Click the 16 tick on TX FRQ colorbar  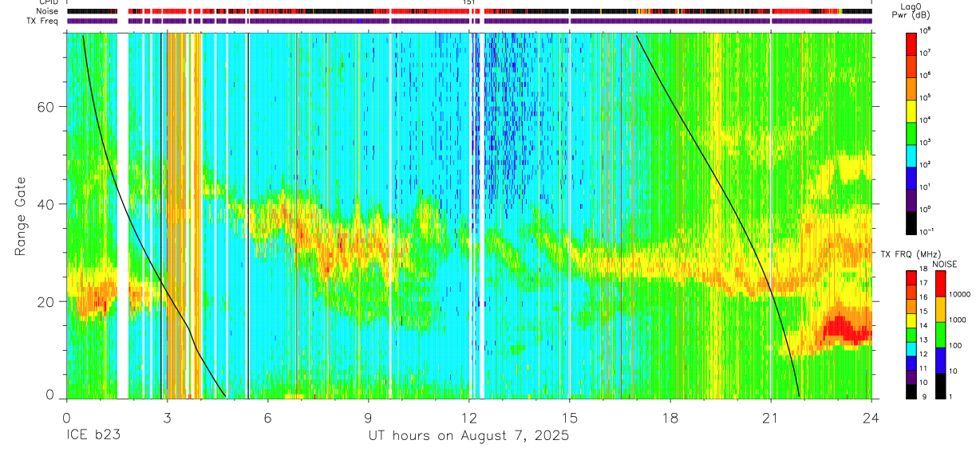pyautogui.click(x=925, y=299)
